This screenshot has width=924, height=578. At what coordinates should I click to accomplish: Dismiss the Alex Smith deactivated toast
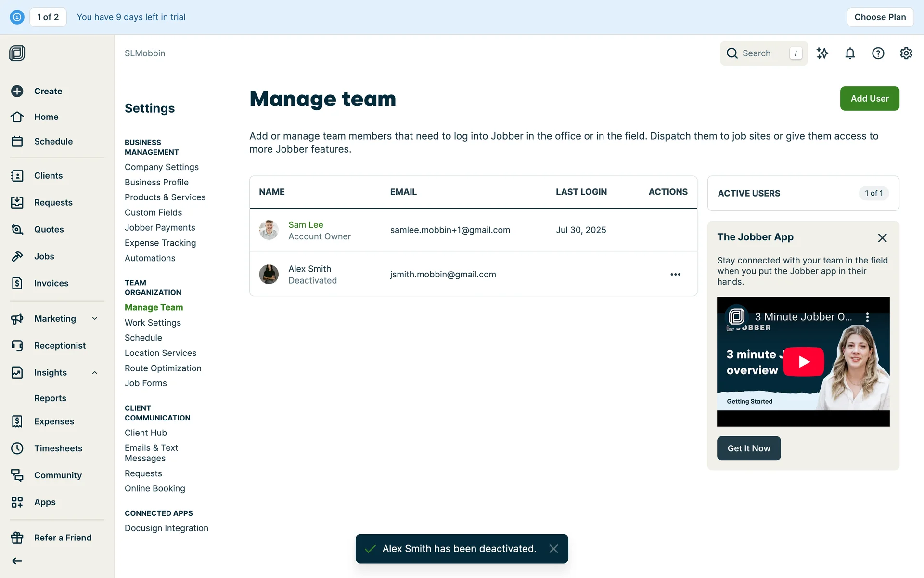point(553,548)
